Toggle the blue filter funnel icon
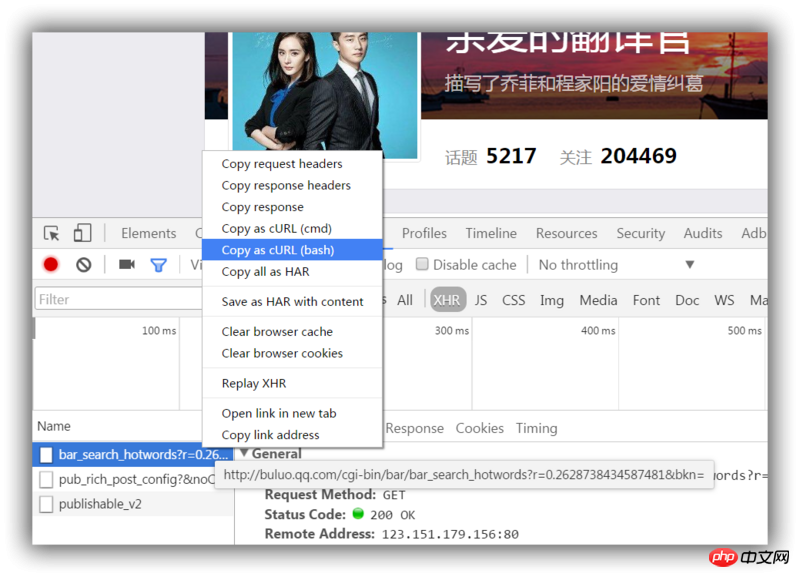The image size is (800, 577). (159, 265)
